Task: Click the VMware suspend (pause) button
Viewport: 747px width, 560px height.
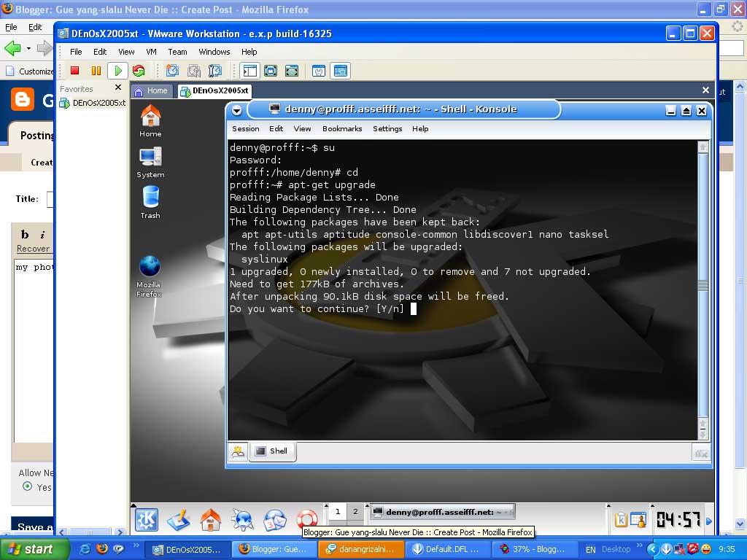Action: [x=96, y=71]
